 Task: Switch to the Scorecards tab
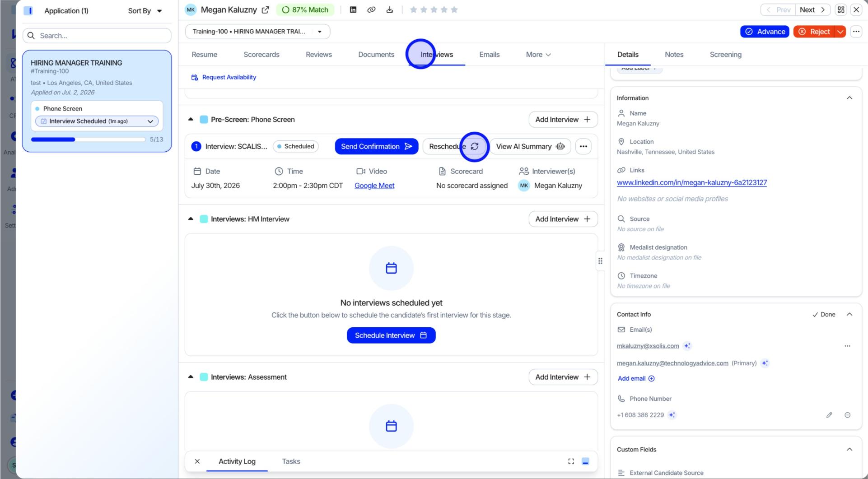point(261,55)
